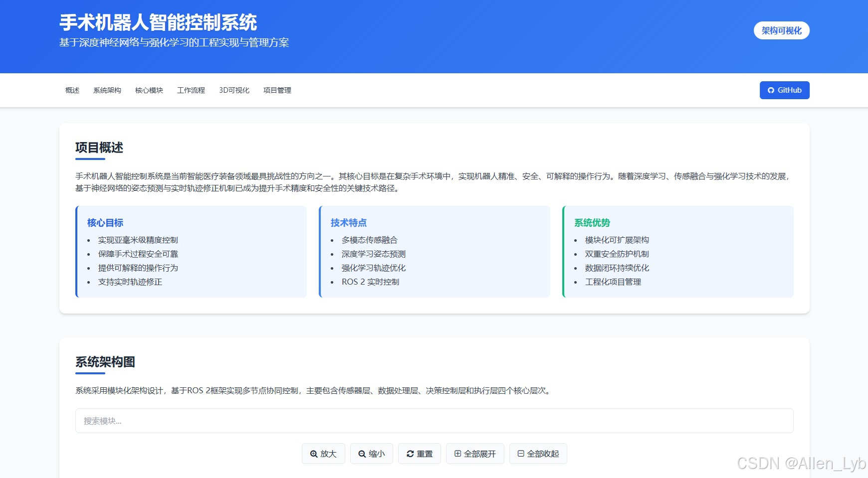Click the GitHub button in navigation bar
Viewport: 868px width, 478px height.
784,90
